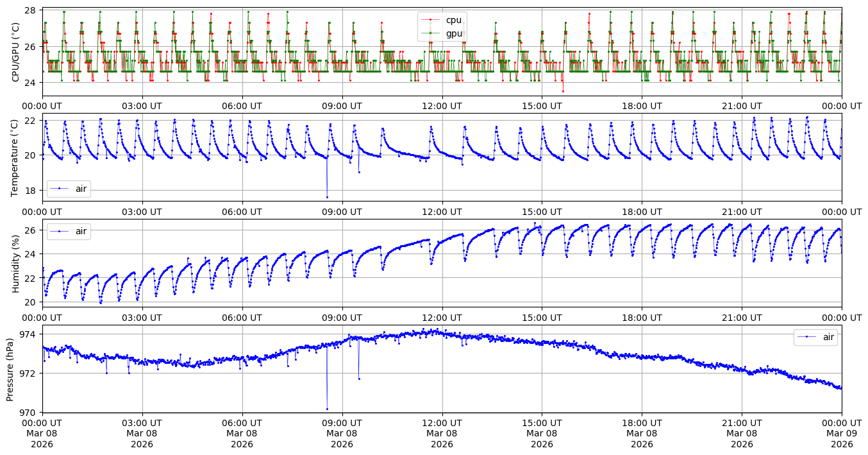Click the cpu legend entry
The height and width of the screenshot is (455, 868).
point(453,20)
